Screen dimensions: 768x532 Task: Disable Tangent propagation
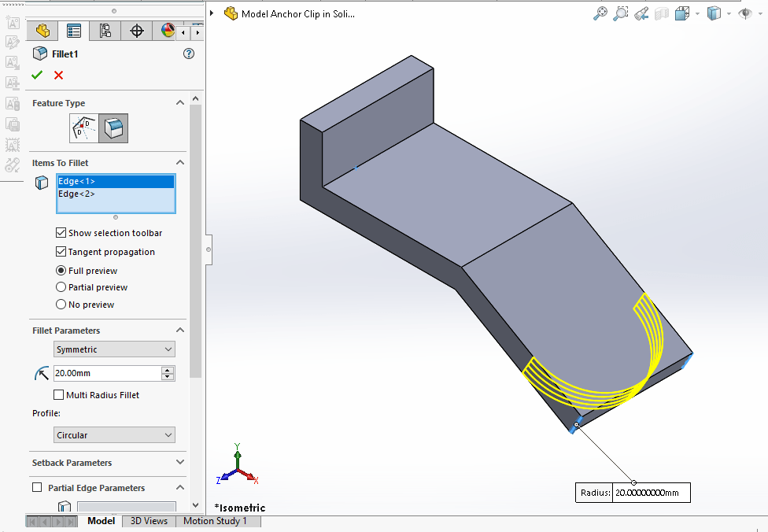61,251
